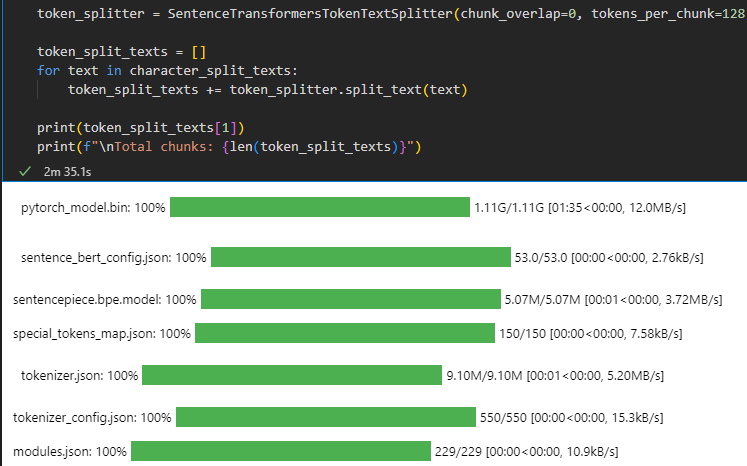Click the sentence_bert_config.json: 100% label
This screenshot has height=466, width=747.
pos(113,258)
